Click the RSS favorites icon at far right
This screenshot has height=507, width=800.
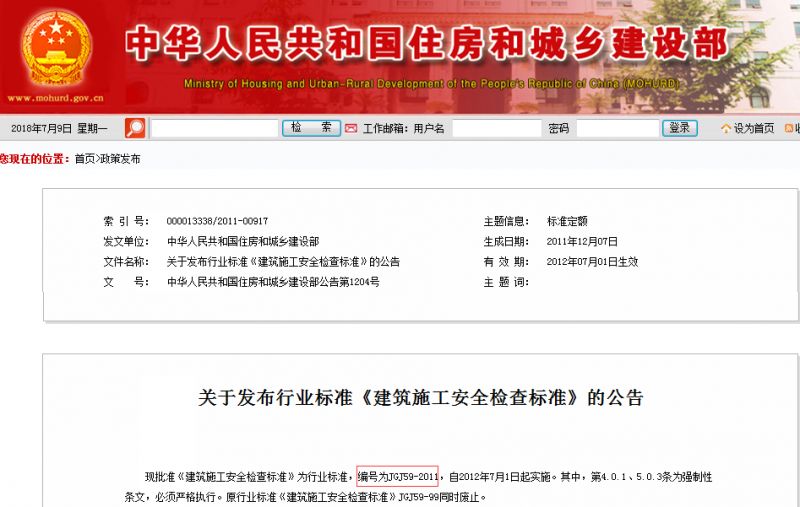(x=790, y=128)
